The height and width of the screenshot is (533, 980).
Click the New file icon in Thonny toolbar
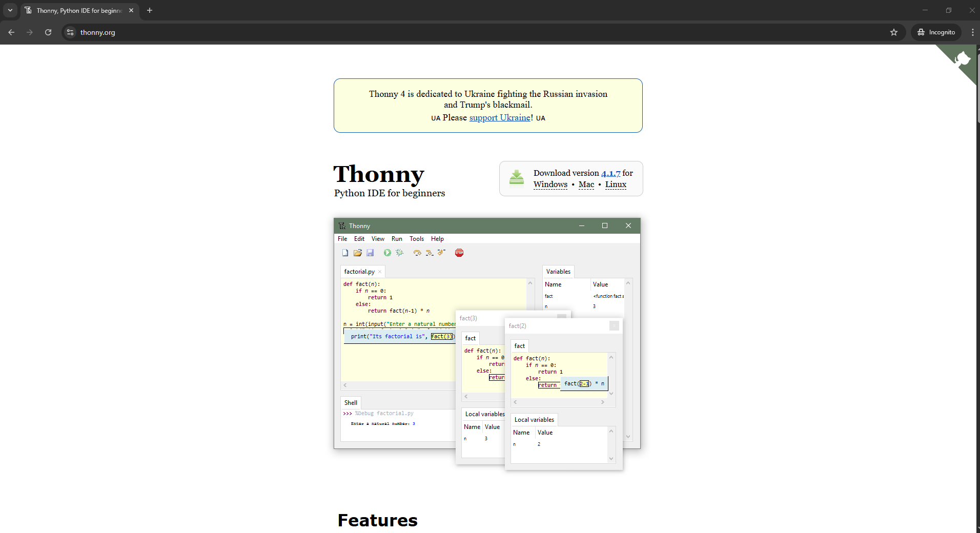coord(345,253)
